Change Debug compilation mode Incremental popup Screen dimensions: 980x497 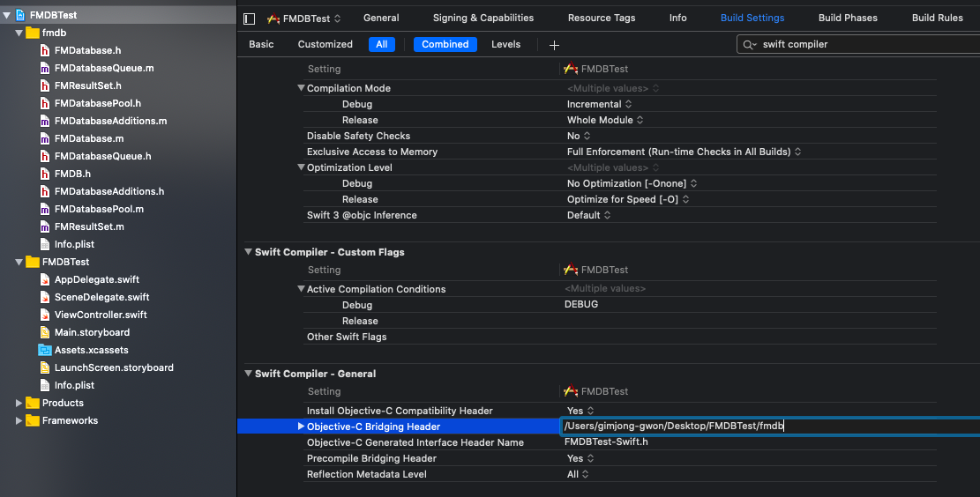(x=599, y=104)
